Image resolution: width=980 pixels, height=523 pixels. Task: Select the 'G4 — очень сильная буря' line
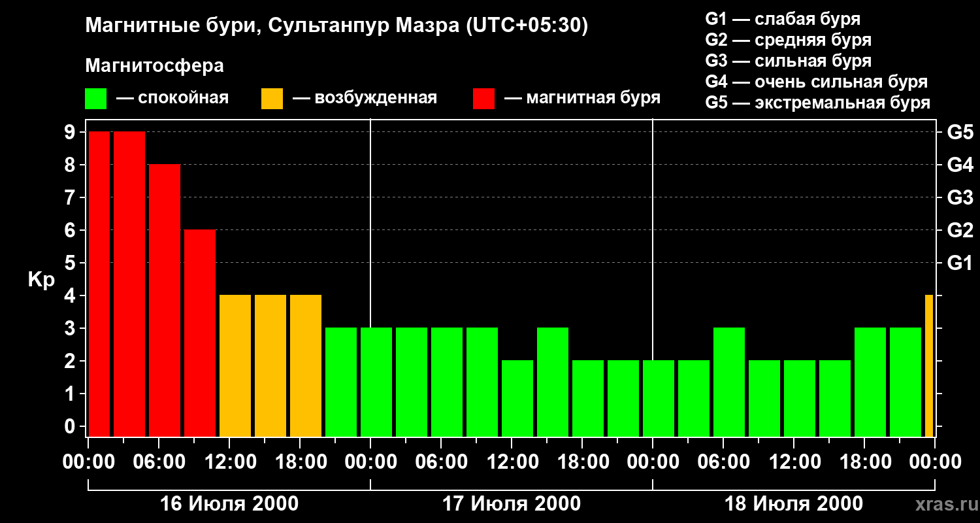[x=817, y=82]
